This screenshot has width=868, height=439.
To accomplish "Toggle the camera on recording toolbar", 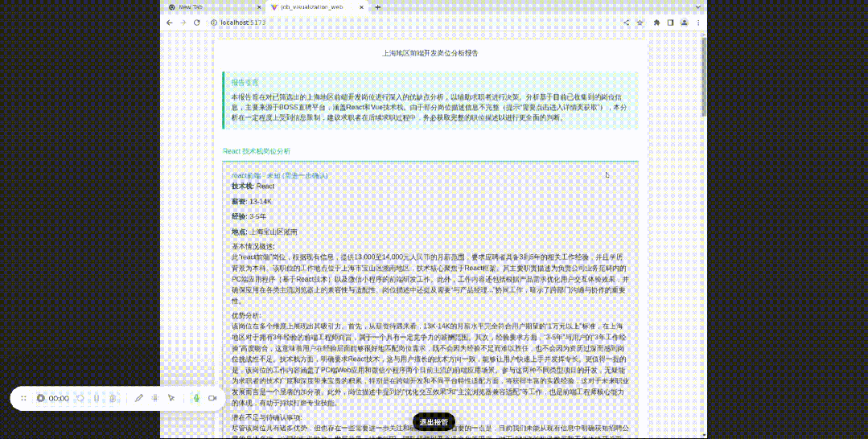I will click(212, 398).
